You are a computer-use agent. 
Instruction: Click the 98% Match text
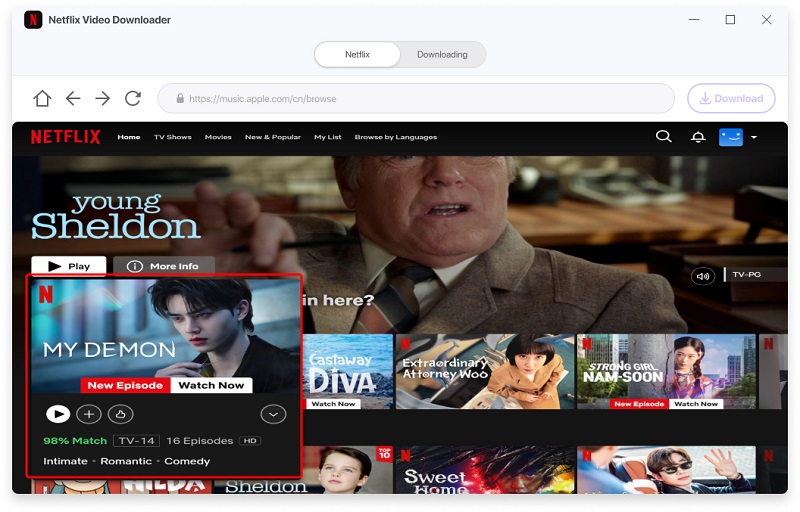click(75, 441)
